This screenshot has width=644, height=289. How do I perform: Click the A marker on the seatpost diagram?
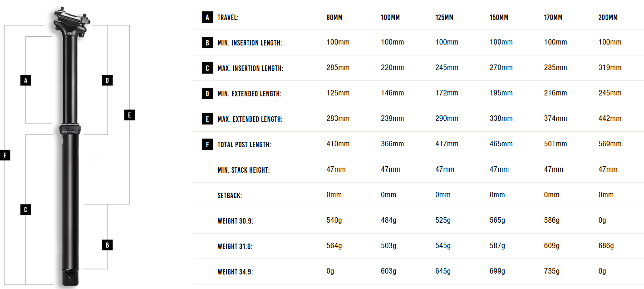pyautogui.click(x=26, y=80)
